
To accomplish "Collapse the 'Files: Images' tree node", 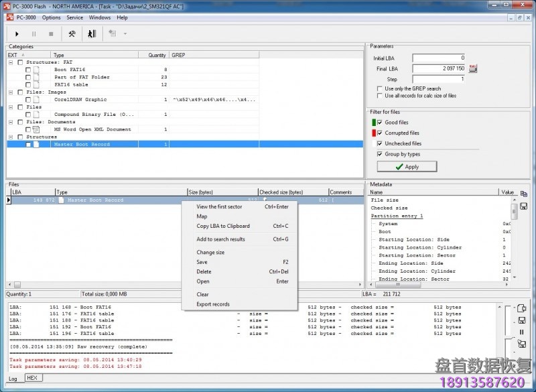I will coord(11,92).
